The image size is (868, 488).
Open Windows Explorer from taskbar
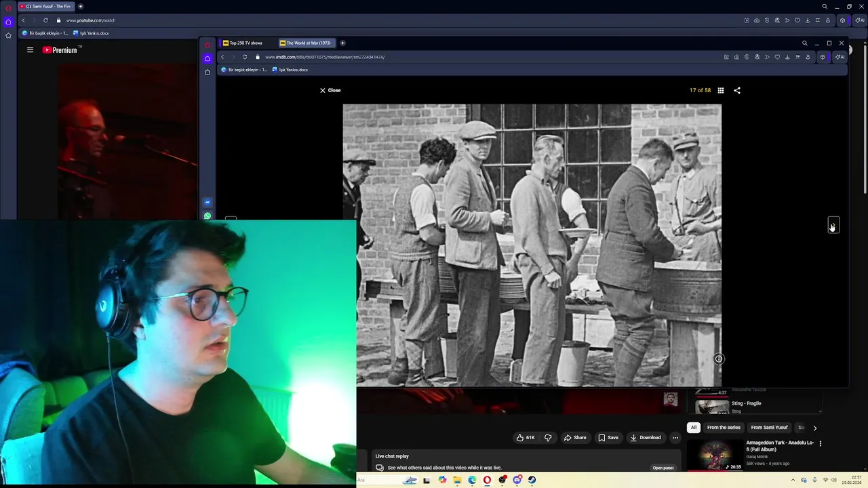tap(457, 480)
